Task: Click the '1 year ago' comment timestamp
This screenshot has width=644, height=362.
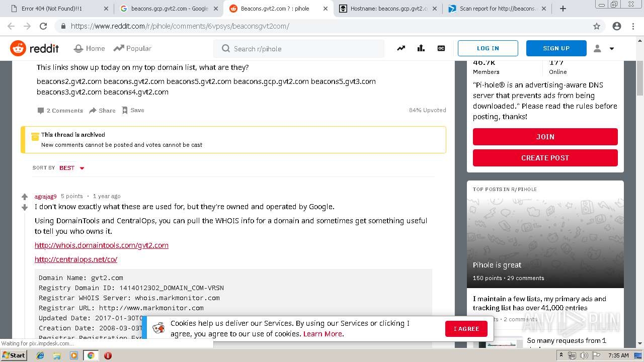Action: tap(107, 197)
